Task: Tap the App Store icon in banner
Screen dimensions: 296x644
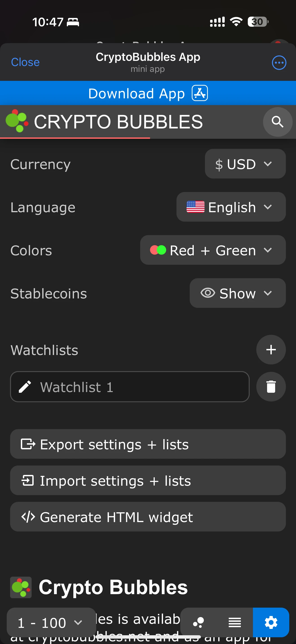Action: (200, 93)
